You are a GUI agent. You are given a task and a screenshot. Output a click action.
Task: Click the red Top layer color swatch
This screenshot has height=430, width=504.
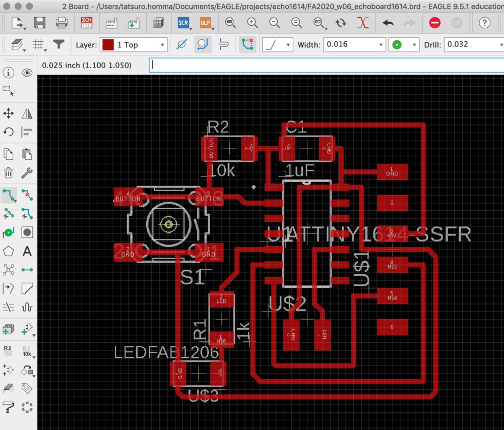(x=108, y=45)
